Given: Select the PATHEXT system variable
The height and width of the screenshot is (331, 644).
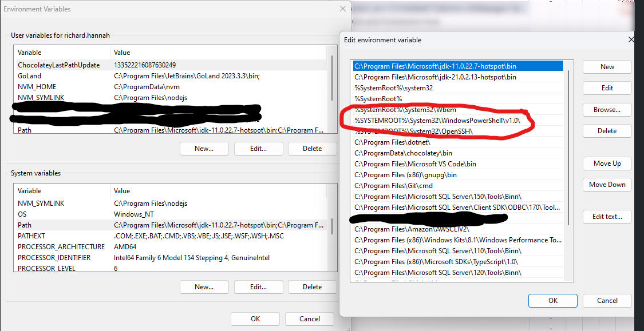Looking at the screenshot, I should 31,236.
